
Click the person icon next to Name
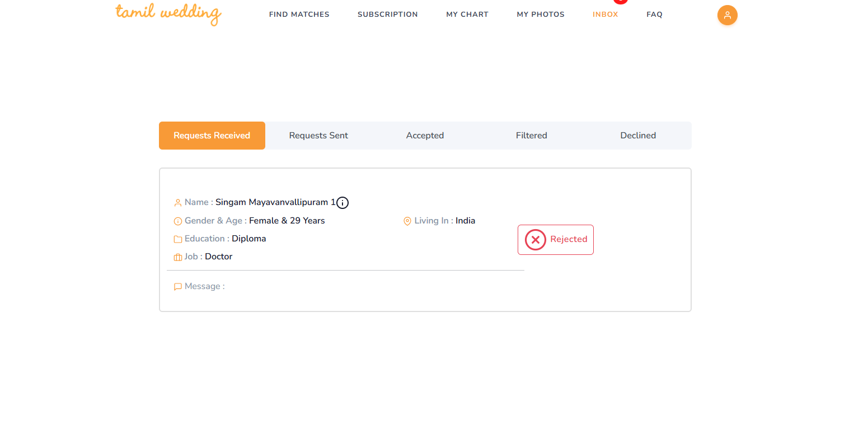[x=178, y=203]
